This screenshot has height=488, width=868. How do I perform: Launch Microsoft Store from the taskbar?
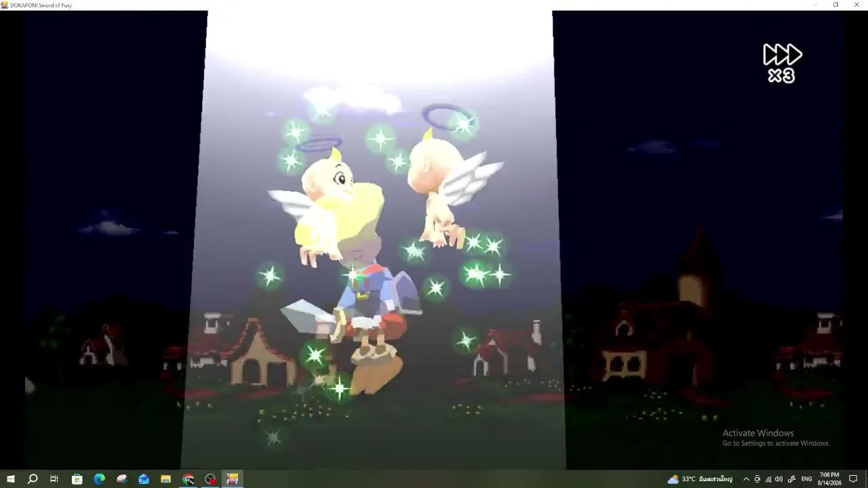click(77, 479)
